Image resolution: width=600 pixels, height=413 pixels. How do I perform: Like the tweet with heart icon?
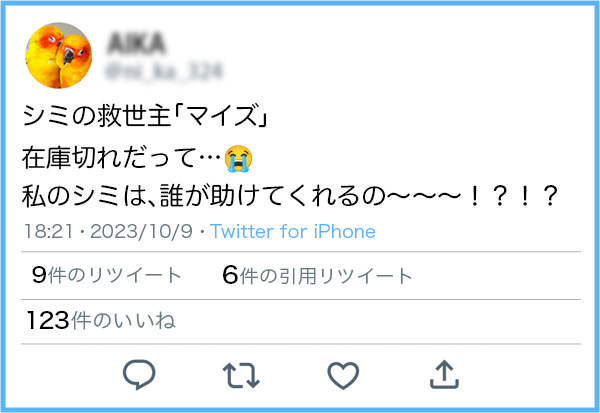click(x=343, y=375)
